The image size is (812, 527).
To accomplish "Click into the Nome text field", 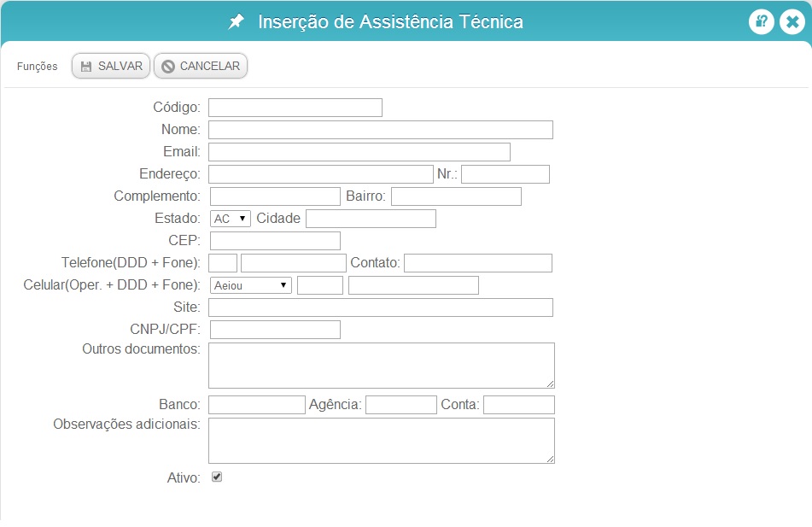I will tap(381, 130).
